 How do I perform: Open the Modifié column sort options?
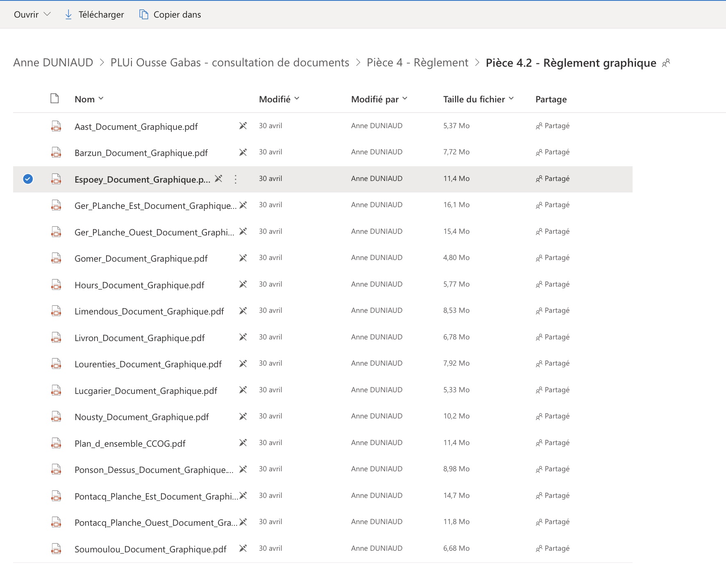point(279,99)
